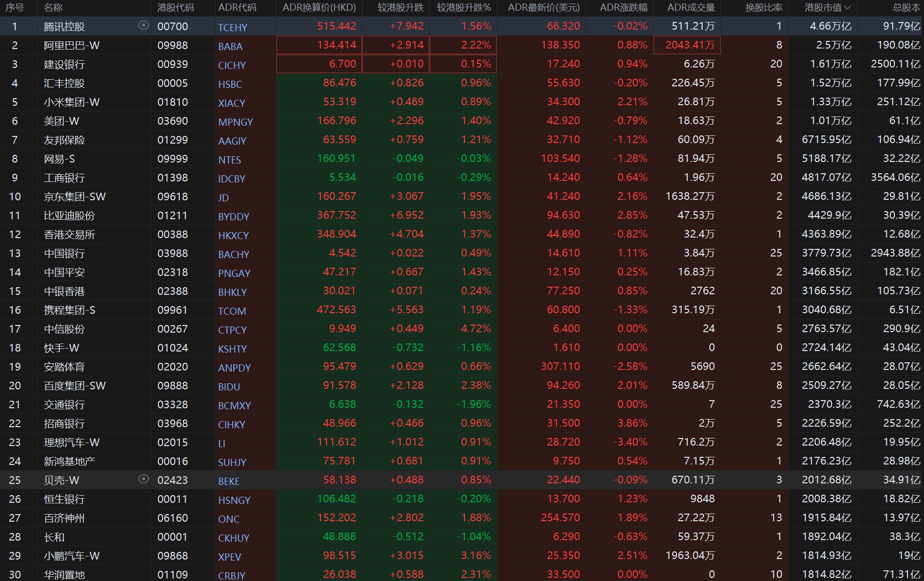Sort by the ADR代码 column header
924x581 pixels.
click(x=237, y=8)
